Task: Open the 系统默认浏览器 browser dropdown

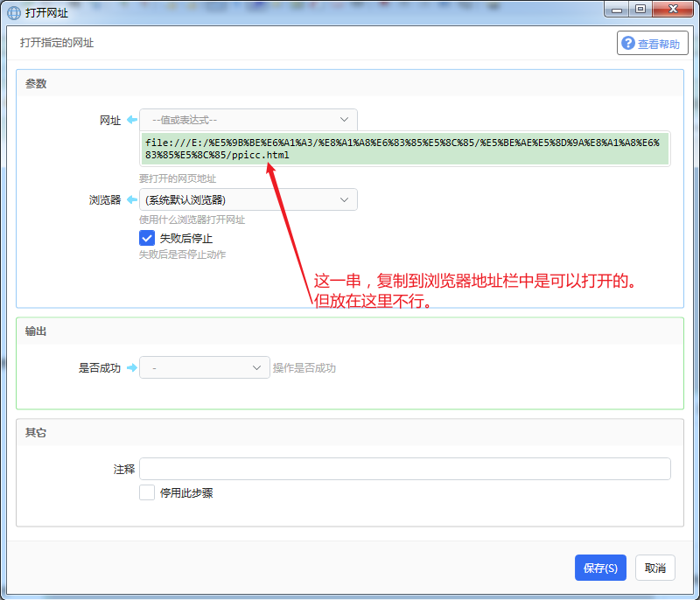Action: click(248, 199)
